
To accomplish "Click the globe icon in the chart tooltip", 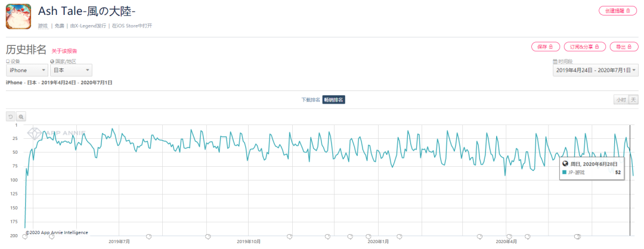I will (565, 163).
